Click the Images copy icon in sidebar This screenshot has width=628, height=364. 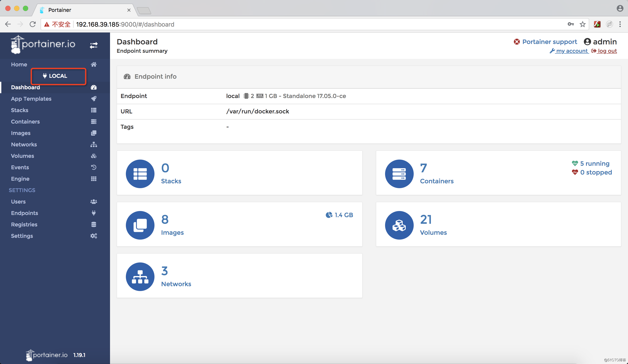tap(94, 133)
